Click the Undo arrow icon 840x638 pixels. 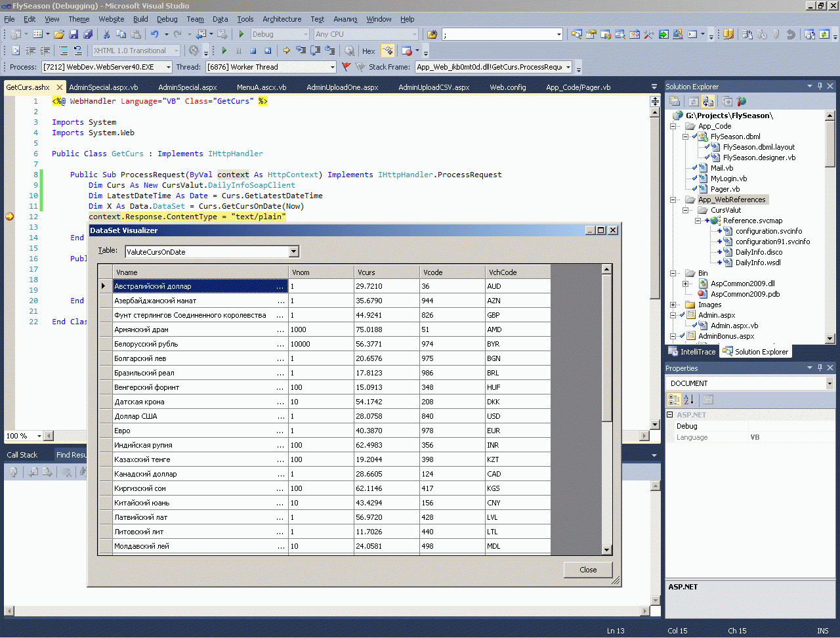pyautogui.click(x=154, y=34)
